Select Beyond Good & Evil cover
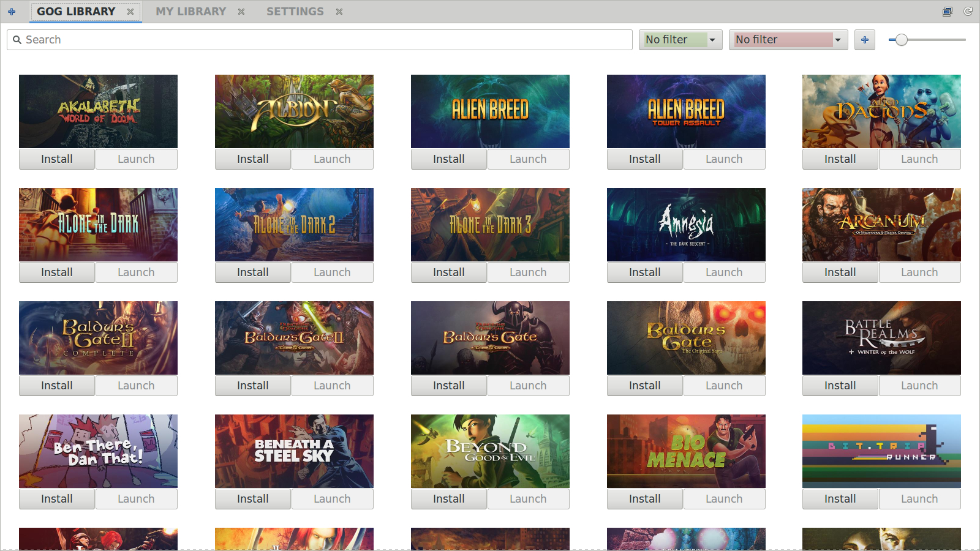This screenshot has width=980, height=551. coord(490,451)
